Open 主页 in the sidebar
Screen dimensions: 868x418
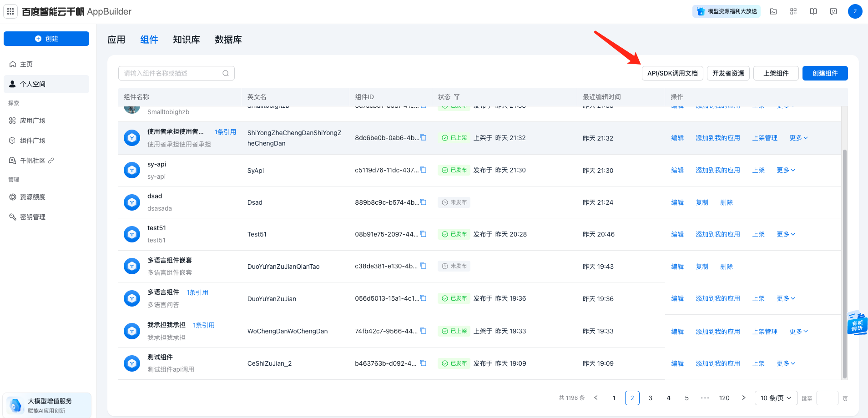point(46,64)
